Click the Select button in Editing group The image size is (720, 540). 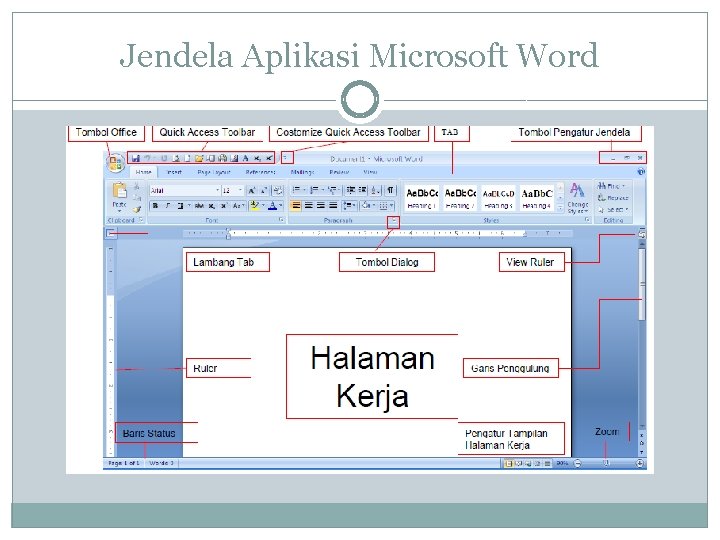click(613, 209)
